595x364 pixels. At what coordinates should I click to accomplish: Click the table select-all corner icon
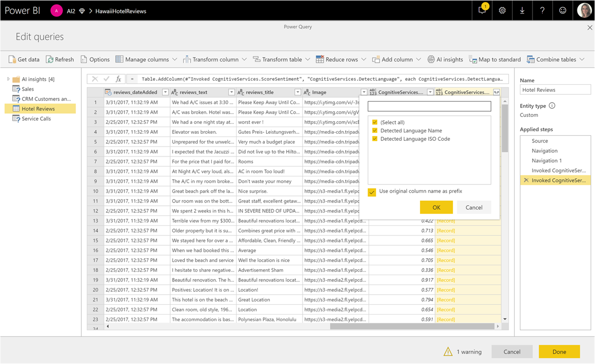[x=95, y=92]
